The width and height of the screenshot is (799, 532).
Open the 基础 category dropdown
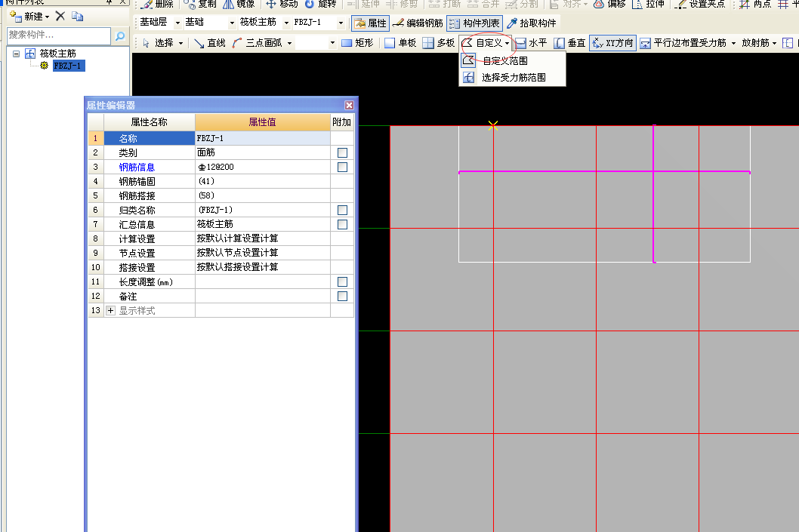tap(233, 23)
